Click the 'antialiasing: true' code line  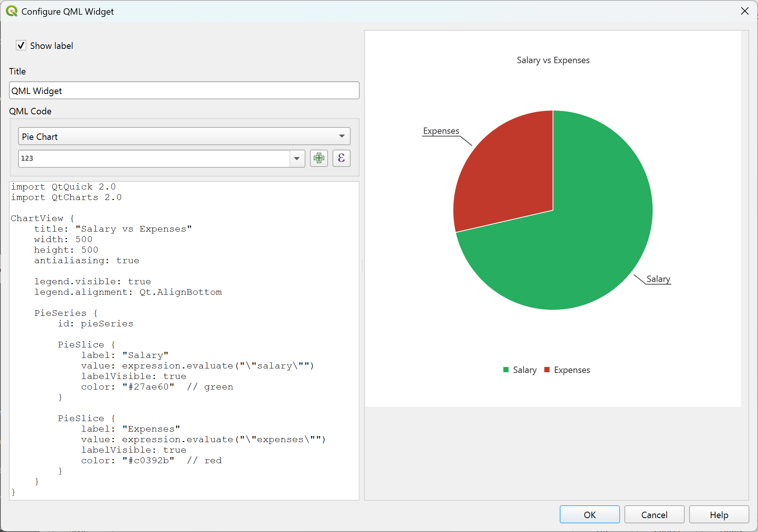87,261
